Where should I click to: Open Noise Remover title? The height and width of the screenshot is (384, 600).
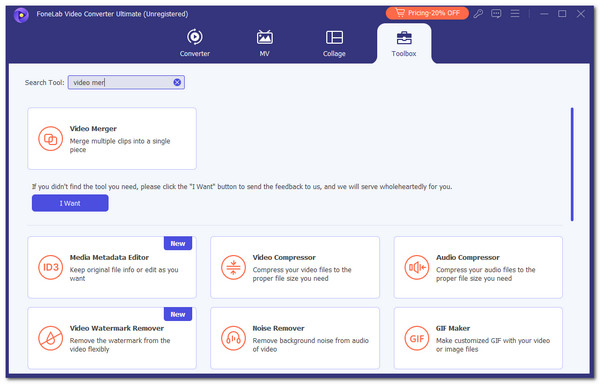coord(278,328)
